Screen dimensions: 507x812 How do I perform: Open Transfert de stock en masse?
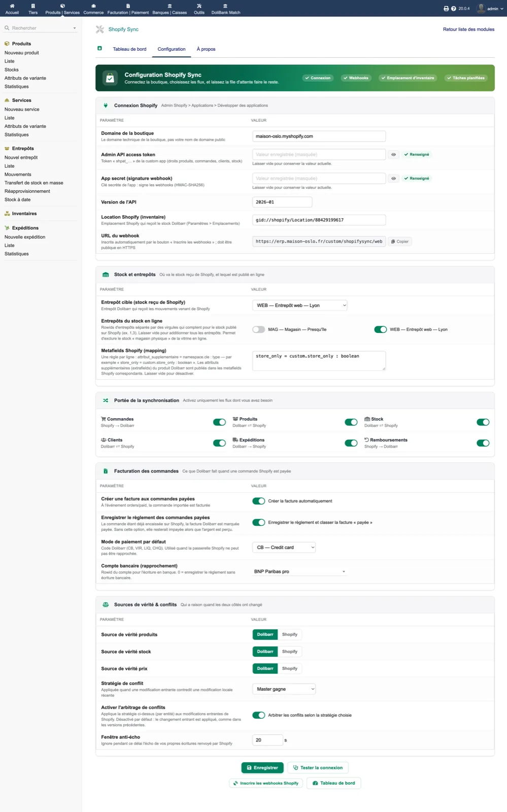(x=34, y=183)
